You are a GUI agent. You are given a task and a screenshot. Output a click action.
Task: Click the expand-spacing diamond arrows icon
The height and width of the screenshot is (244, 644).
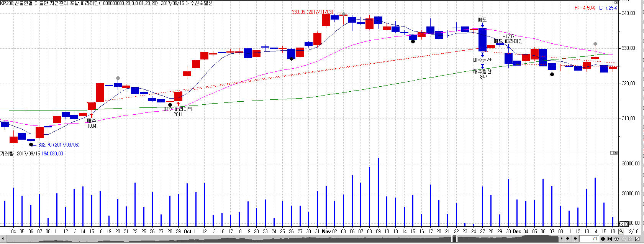603,239
